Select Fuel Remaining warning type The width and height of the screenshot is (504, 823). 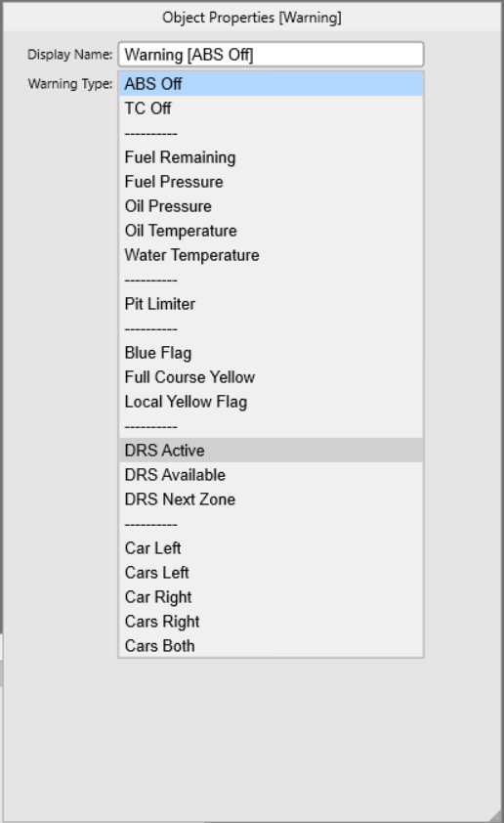tap(271, 157)
